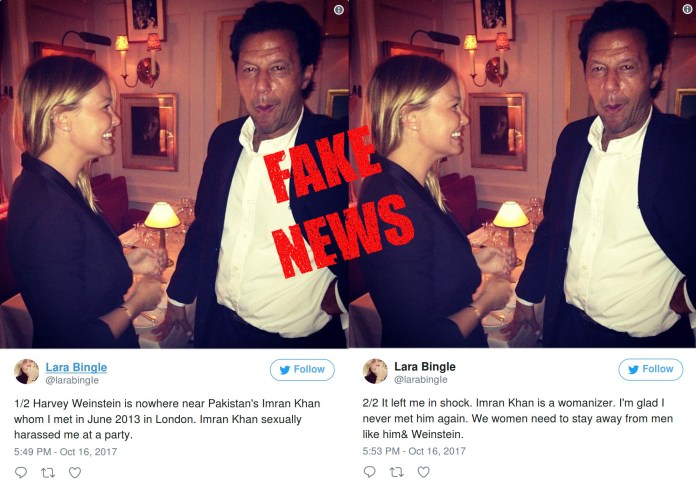The width and height of the screenshot is (696, 487).
Task: Click reply icon on 5:49 PM tweet
Action: 21,472
